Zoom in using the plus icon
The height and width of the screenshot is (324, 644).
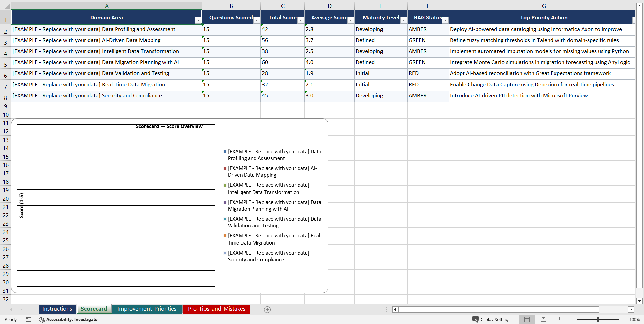[622, 319]
